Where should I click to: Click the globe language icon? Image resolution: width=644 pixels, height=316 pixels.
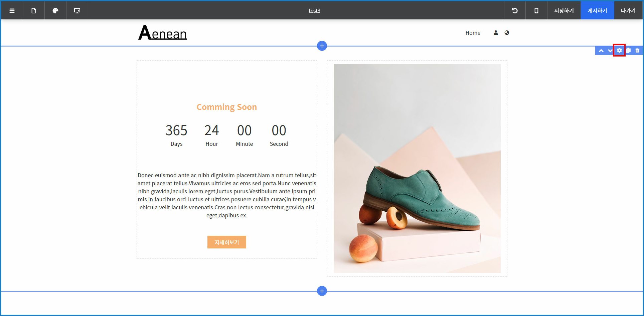coord(507,33)
